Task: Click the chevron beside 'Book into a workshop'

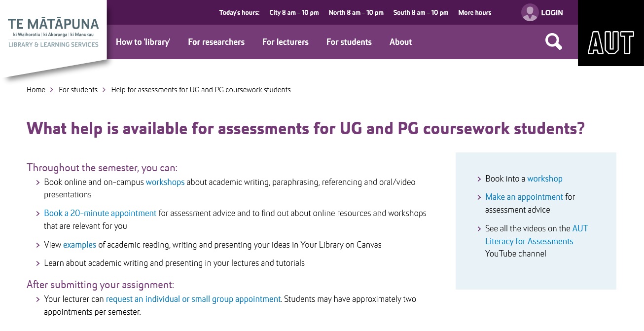Action: pos(479,179)
